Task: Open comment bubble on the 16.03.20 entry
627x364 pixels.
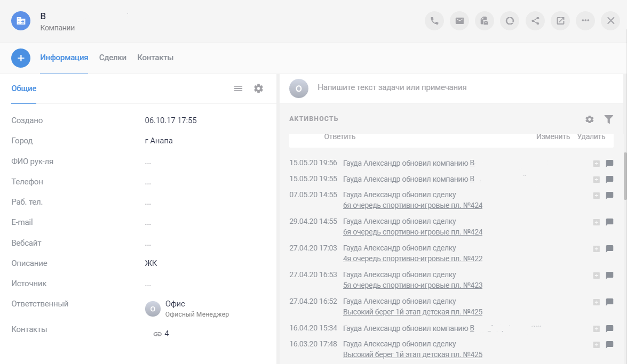Action: 609,345
